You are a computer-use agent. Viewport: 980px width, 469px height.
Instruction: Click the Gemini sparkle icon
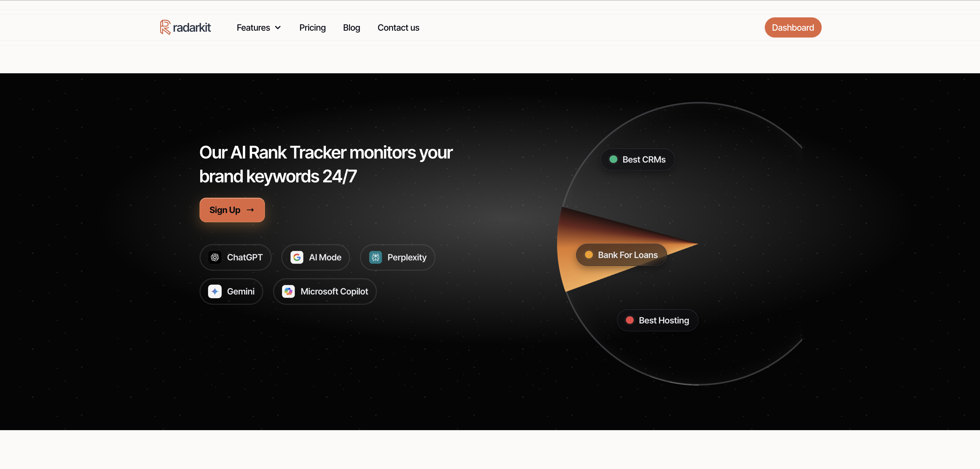[x=215, y=291]
